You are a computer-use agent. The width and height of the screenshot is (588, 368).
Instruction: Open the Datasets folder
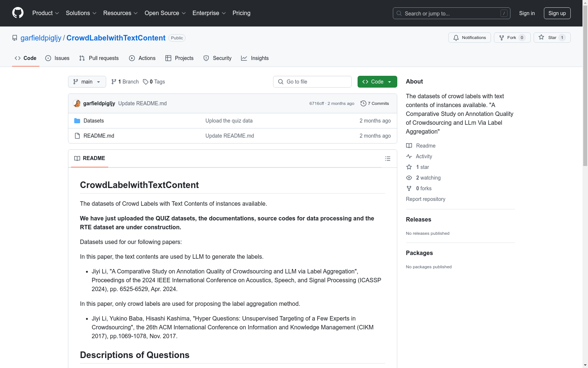pos(94,121)
